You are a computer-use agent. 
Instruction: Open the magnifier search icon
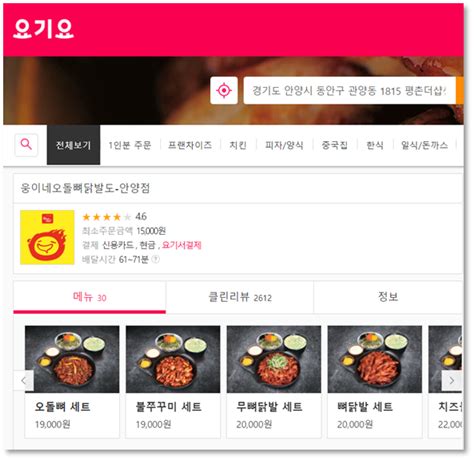coord(26,145)
